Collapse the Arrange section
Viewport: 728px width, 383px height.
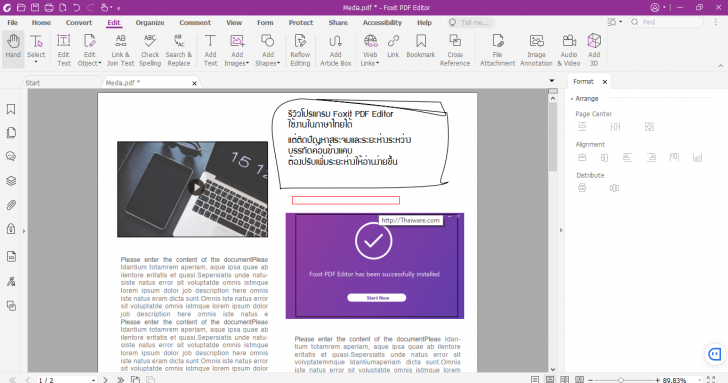572,98
